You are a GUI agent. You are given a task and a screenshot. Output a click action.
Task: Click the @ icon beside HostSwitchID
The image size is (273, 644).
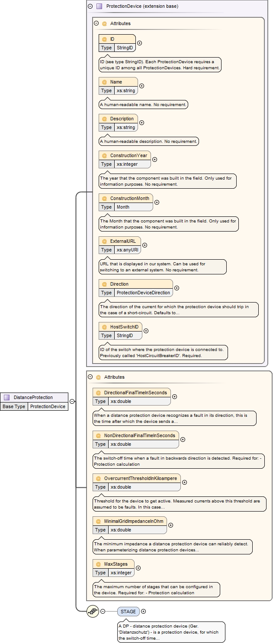(104, 327)
